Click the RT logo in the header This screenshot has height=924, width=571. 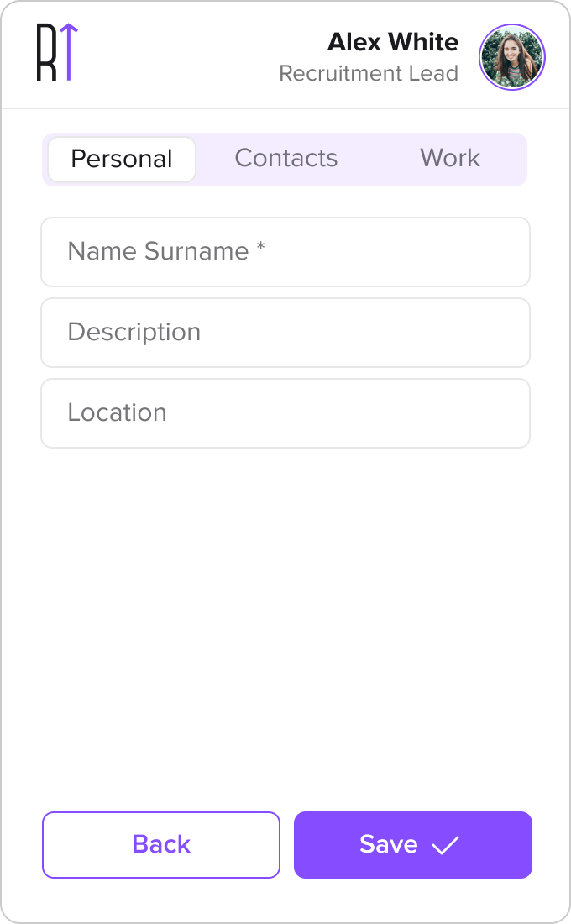click(57, 53)
